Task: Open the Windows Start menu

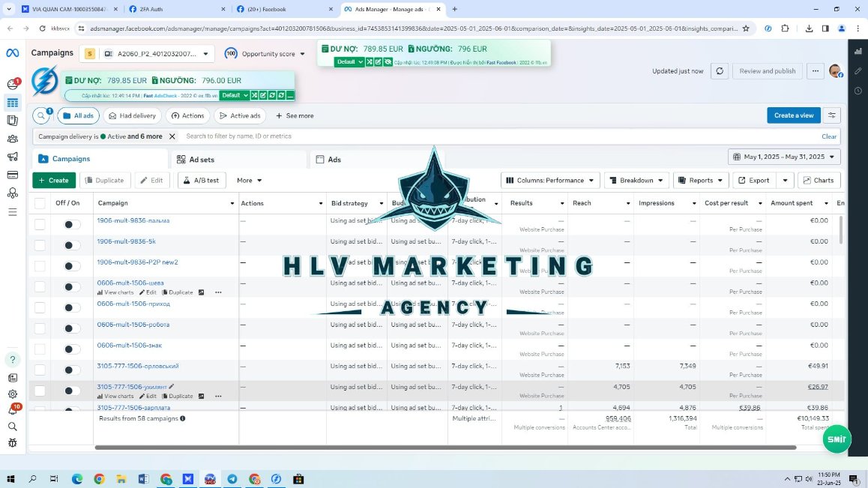Action: 10,479
